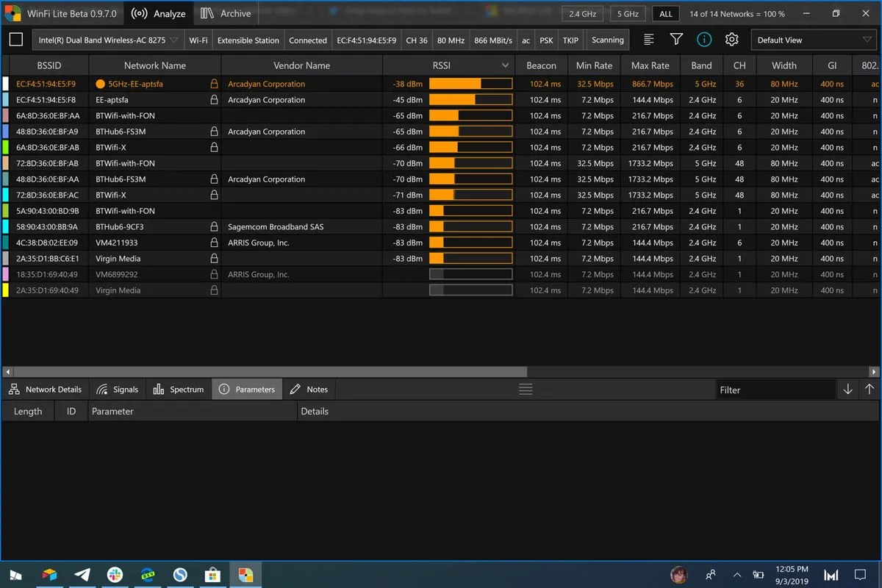Open Slack from the taskbar
Viewport: 882px width, 588px height.
[115, 574]
